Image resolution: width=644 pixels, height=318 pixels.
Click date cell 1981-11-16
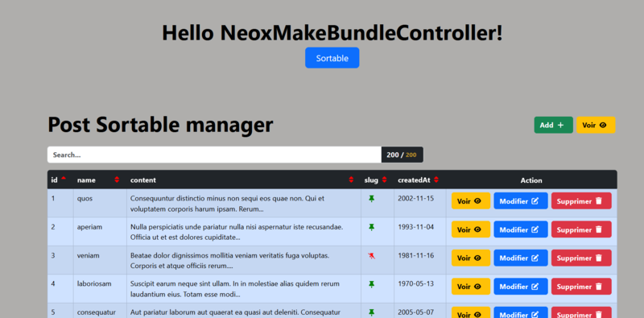tap(415, 255)
